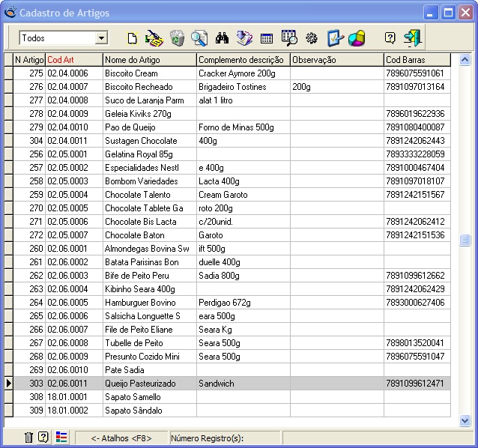
Task: Click article number '275' cell
Action: pyautogui.click(x=29, y=73)
